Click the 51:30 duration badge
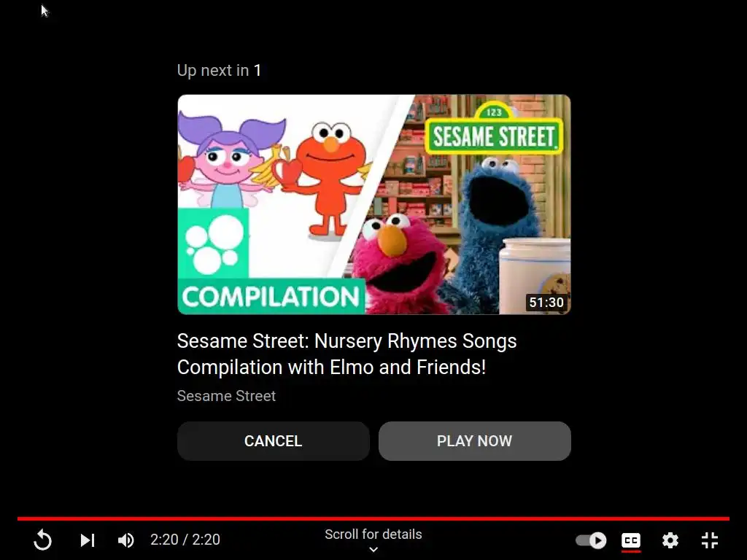This screenshot has height=560, width=747. click(546, 303)
